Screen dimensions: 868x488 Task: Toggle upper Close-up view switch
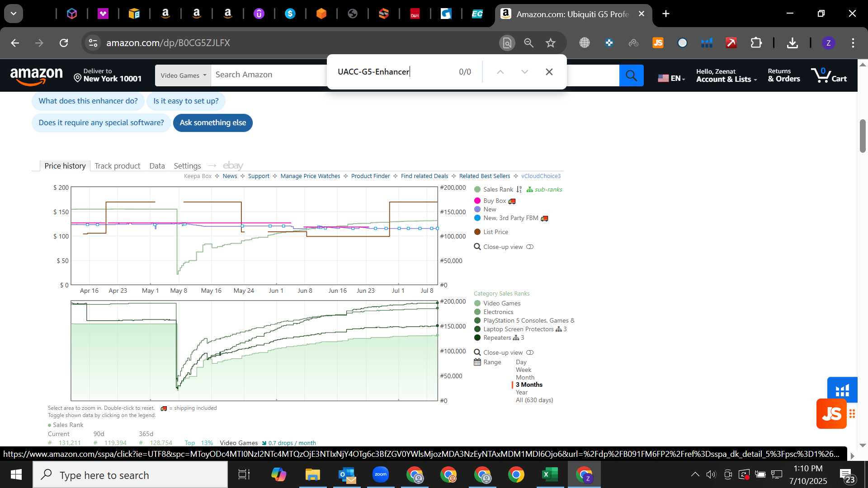[530, 247]
